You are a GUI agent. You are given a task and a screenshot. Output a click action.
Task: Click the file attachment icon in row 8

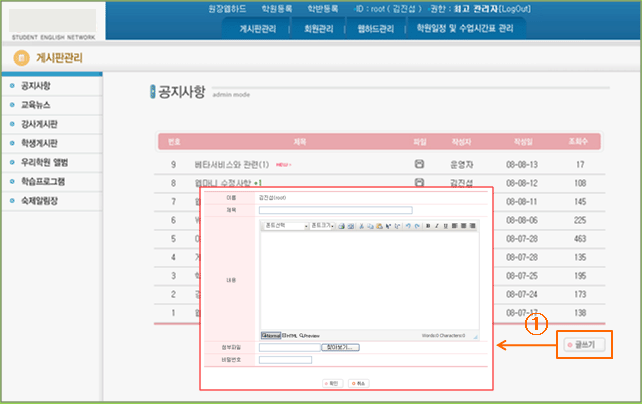click(x=419, y=182)
